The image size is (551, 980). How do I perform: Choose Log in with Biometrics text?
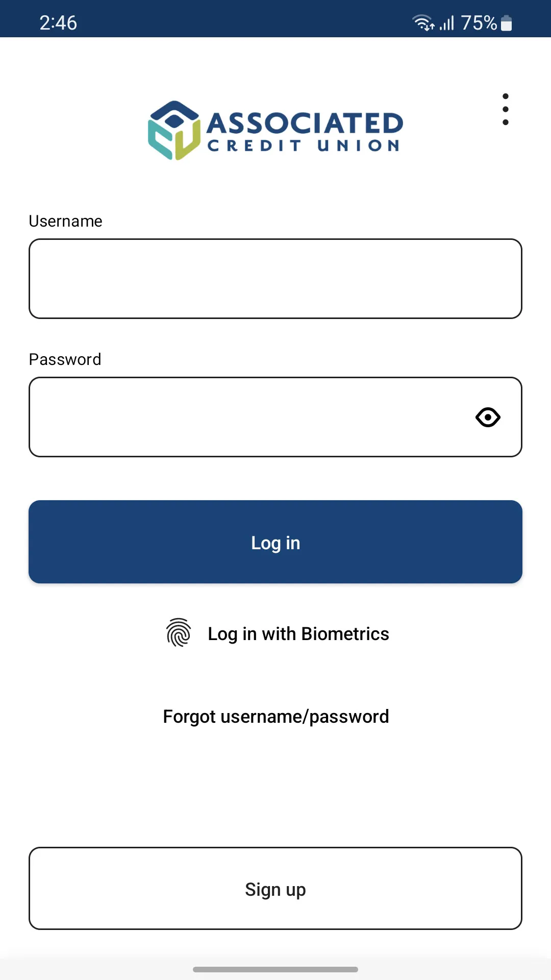click(298, 634)
